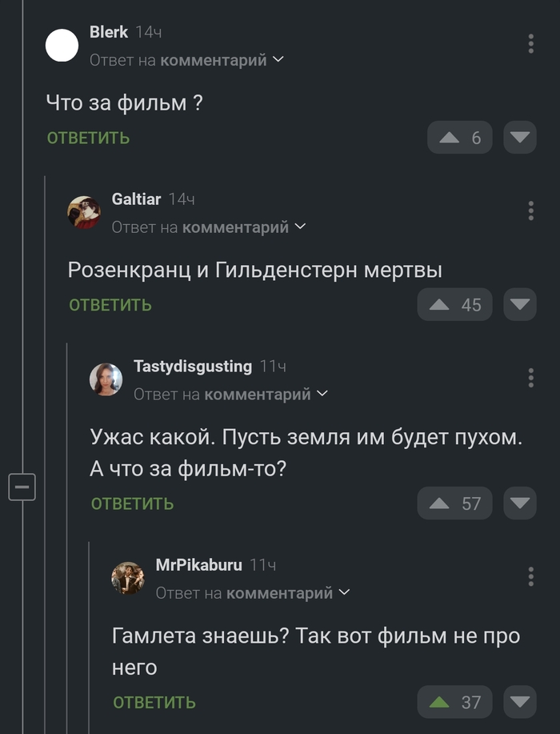Viewport: 560px width, 734px height.
Task: Open the three-dot menu on Galtiar's comment
Action: 530,210
